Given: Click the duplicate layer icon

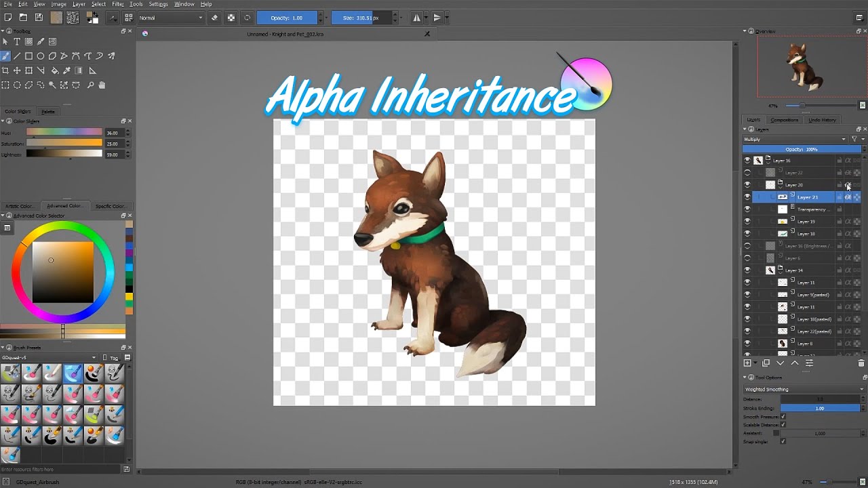Looking at the screenshot, I should pos(766,363).
